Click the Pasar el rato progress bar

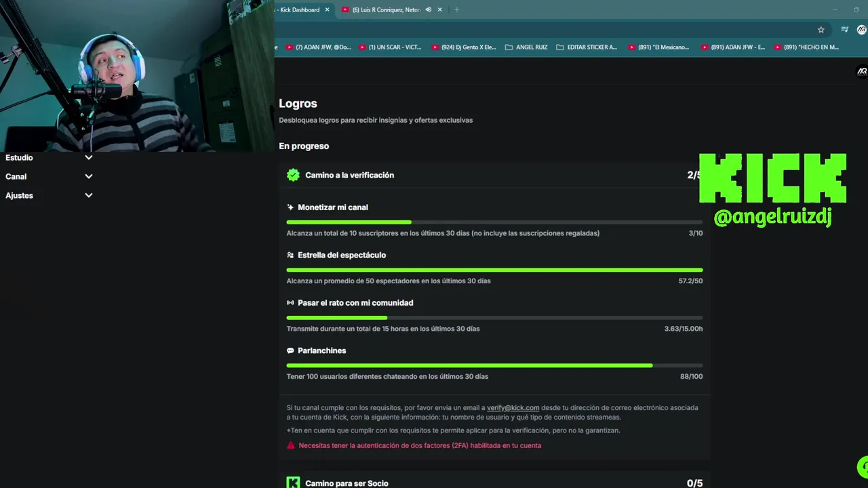click(x=494, y=318)
